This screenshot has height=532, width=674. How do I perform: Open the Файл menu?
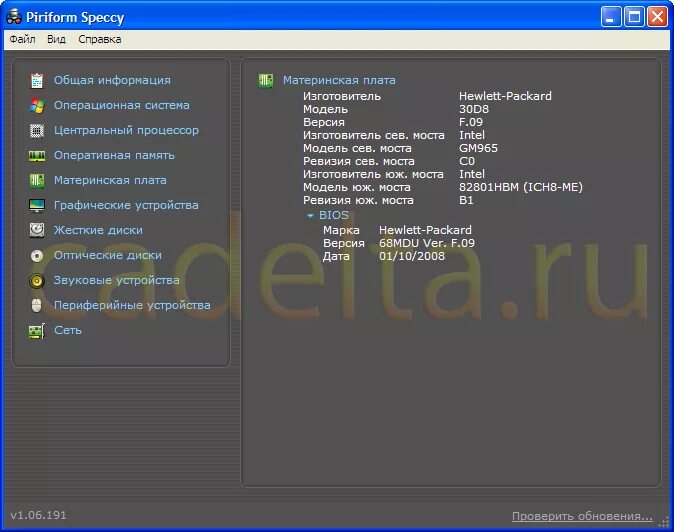pyautogui.click(x=22, y=39)
